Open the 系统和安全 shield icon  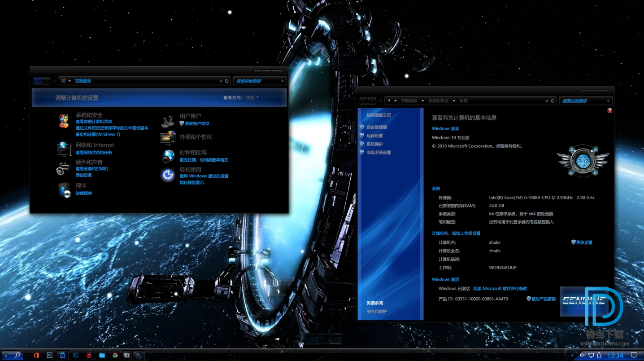pos(64,121)
